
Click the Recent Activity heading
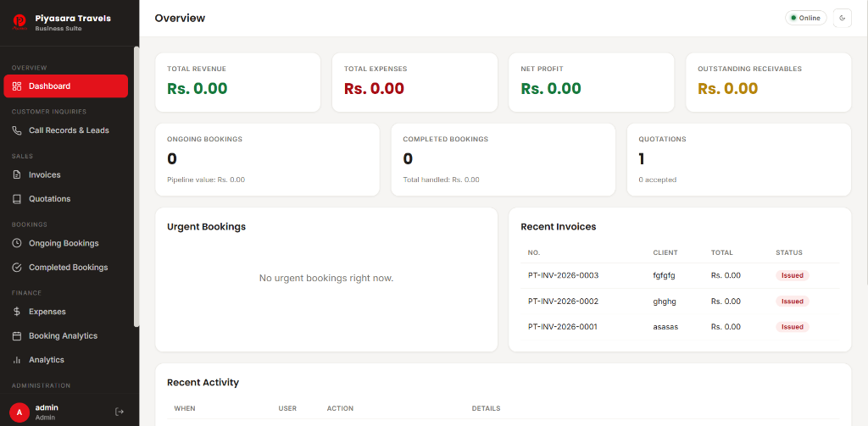(203, 383)
